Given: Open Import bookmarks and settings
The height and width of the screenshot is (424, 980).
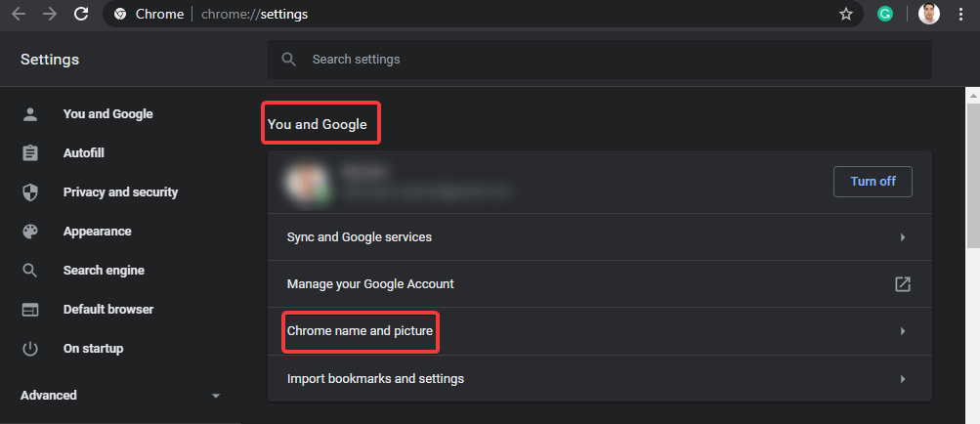Looking at the screenshot, I should tap(375, 378).
